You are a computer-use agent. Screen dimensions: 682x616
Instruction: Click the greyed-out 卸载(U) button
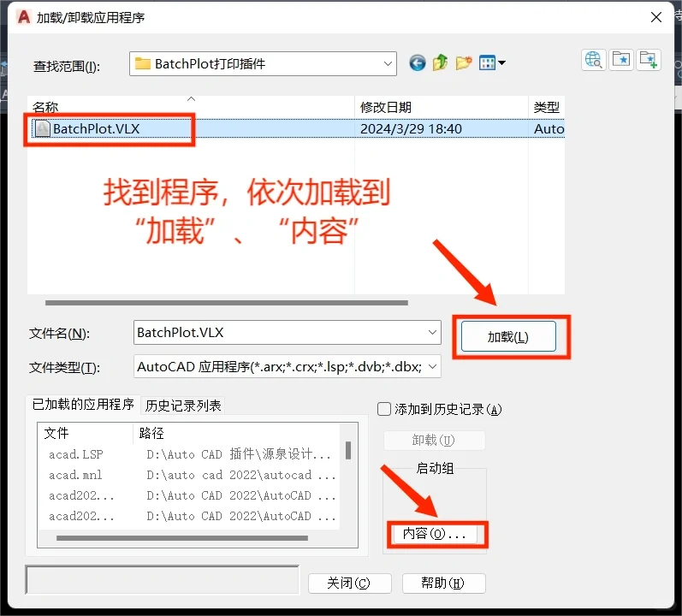[434, 441]
